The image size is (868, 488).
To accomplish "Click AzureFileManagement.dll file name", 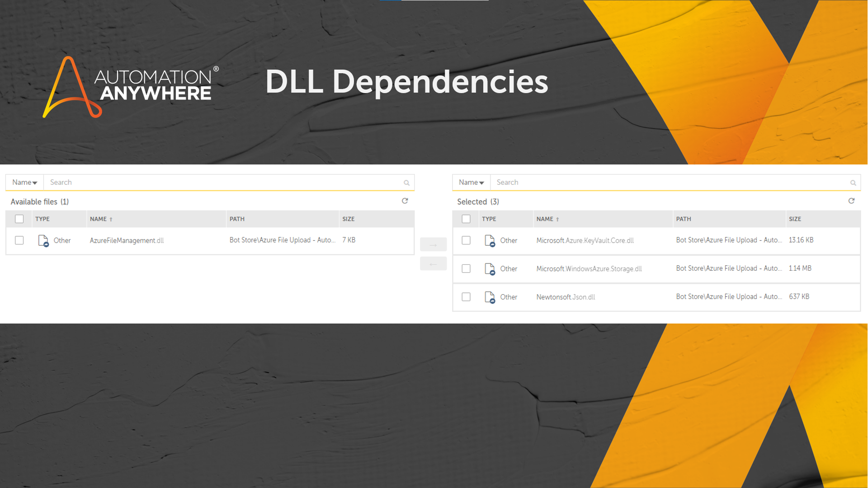I will (x=127, y=240).
